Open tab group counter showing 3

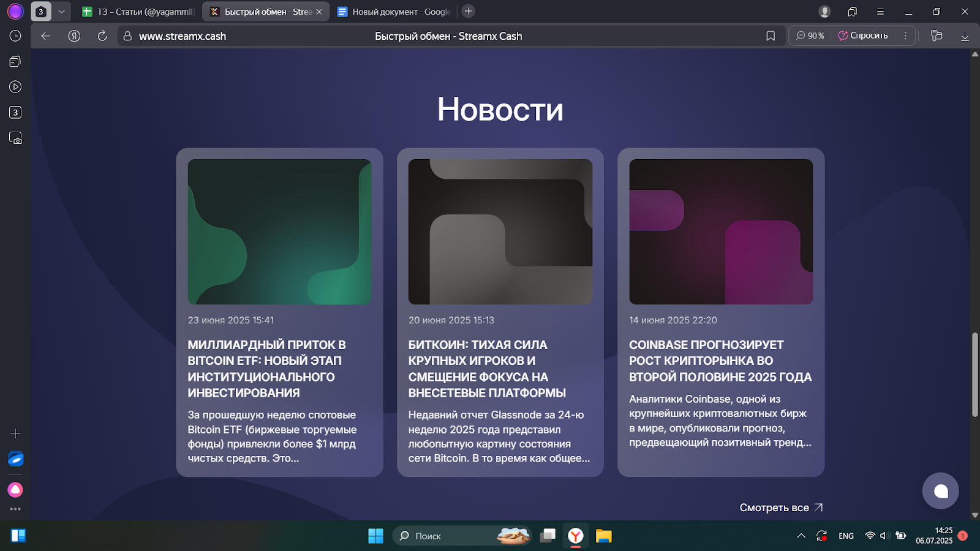(x=41, y=12)
